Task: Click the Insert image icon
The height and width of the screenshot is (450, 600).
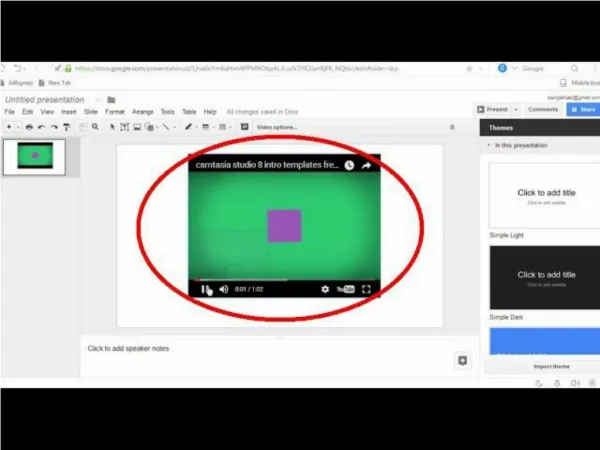Action: point(137,127)
